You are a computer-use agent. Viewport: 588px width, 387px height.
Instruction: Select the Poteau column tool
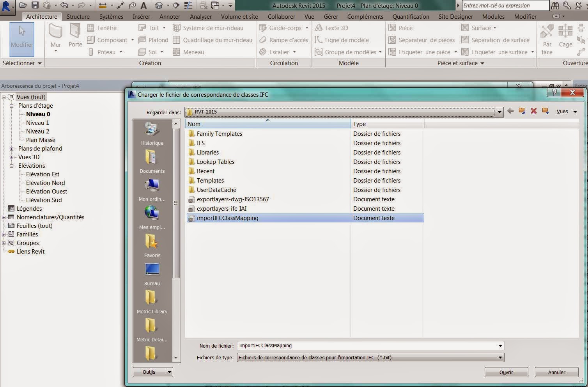102,52
